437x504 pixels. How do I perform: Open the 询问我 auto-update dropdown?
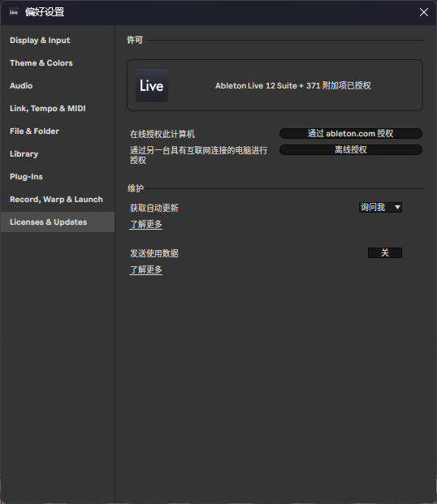coord(380,207)
